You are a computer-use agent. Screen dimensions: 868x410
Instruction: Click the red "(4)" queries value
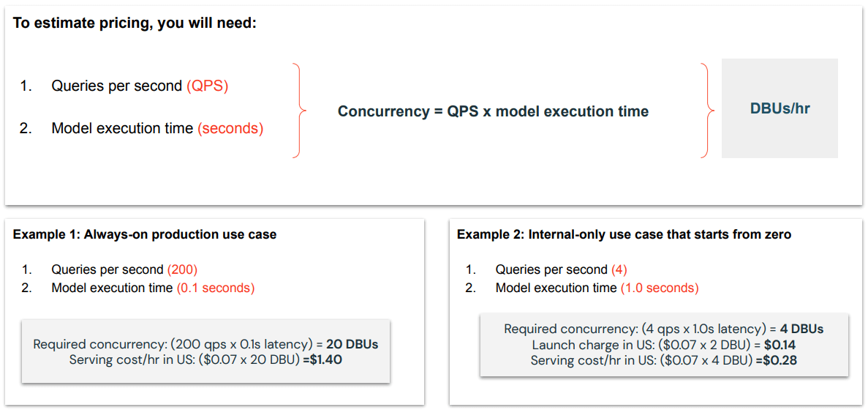tap(619, 269)
